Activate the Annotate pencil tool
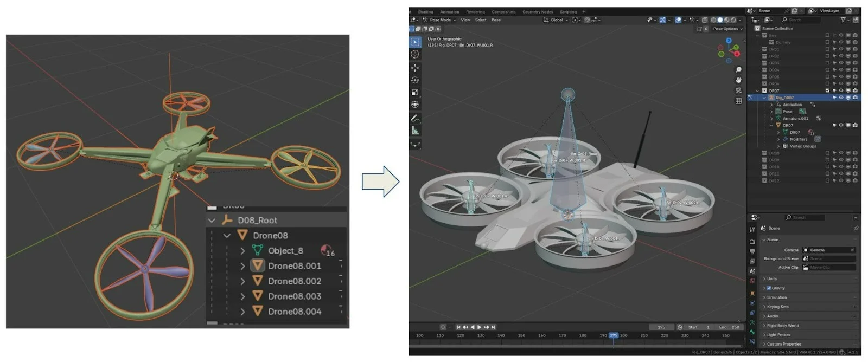 tap(415, 118)
